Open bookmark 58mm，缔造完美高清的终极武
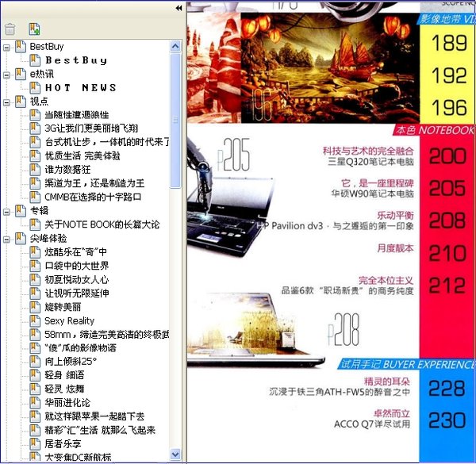The height and width of the screenshot is (464, 476). 107,335
